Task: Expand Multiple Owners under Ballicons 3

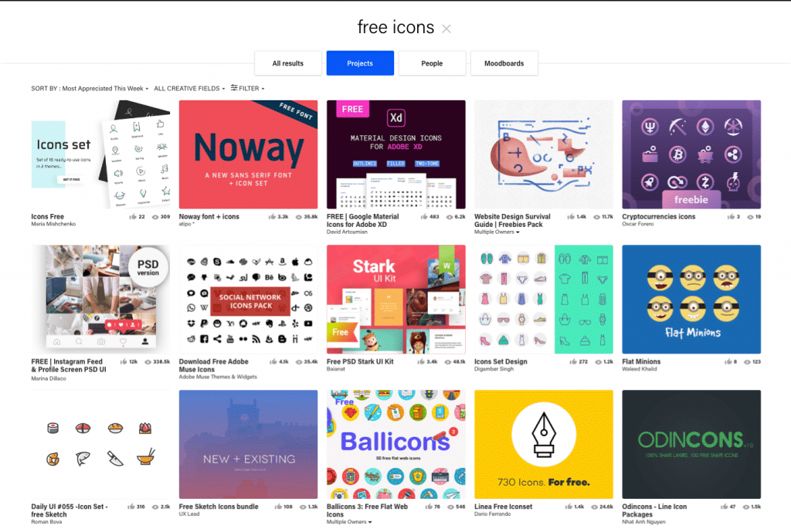Action: [x=349, y=522]
